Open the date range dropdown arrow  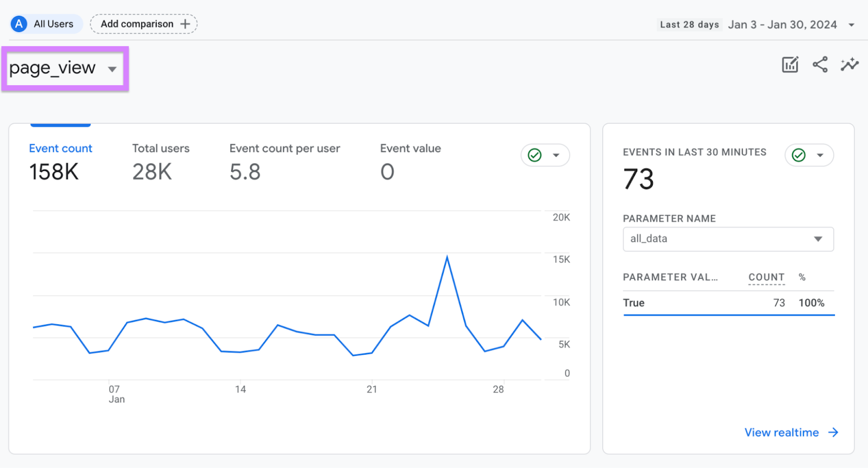(851, 25)
